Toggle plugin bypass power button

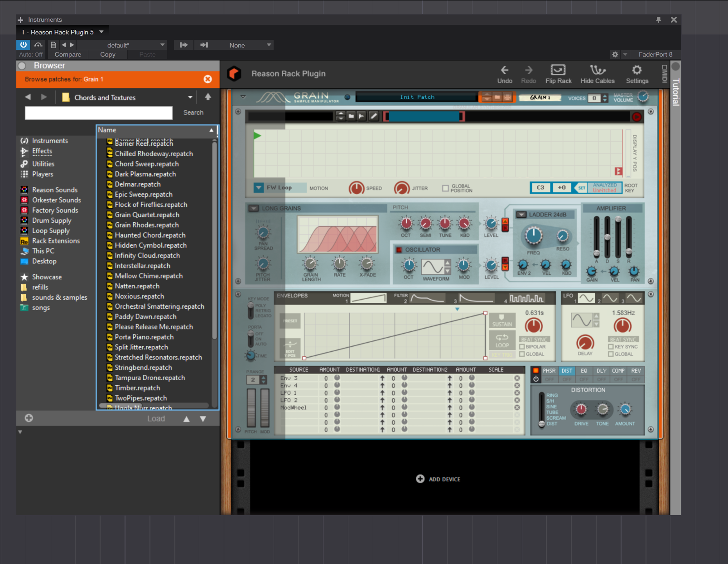click(x=24, y=45)
